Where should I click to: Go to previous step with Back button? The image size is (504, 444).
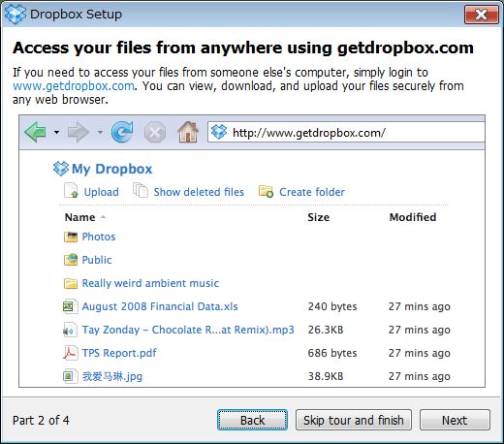252,420
